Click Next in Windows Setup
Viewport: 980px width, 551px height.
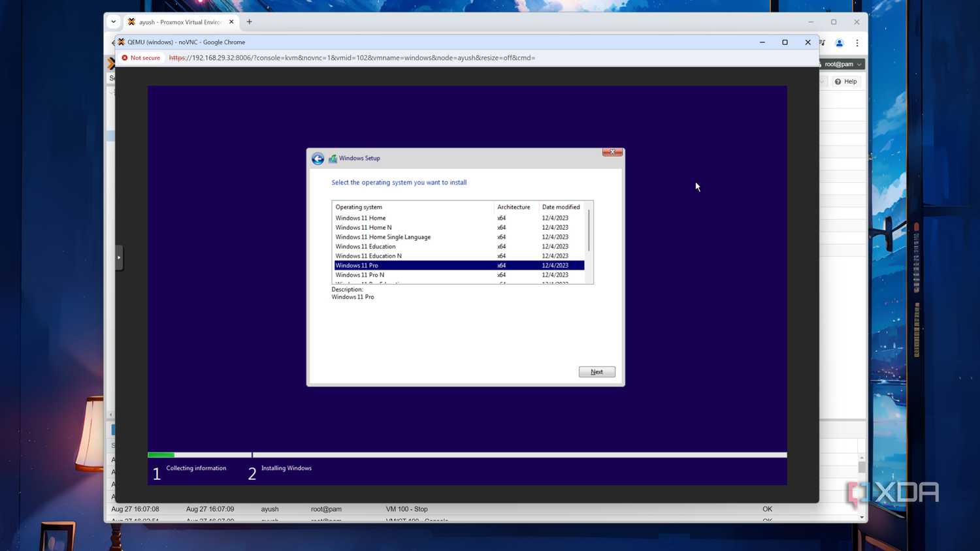(596, 372)
